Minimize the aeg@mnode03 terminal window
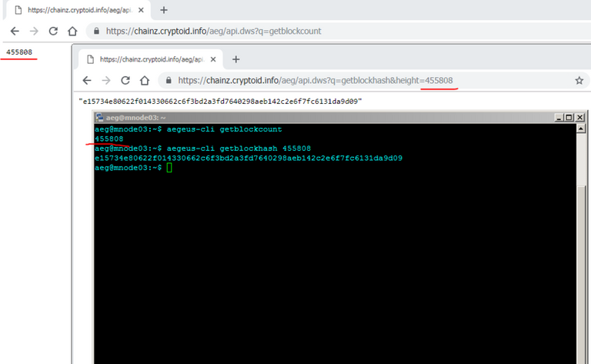The image size is (591, 364). 559,118
